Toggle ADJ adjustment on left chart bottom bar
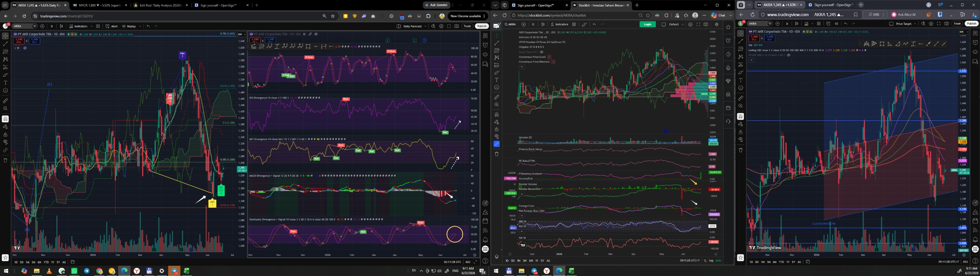 [x=468, y=262]
